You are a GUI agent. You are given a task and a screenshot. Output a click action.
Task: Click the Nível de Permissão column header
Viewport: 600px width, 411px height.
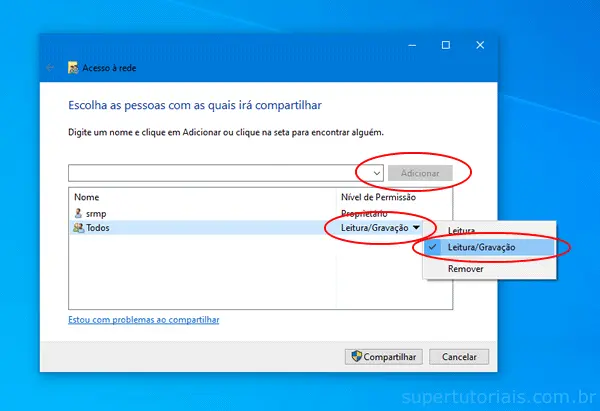pos(380,197)
